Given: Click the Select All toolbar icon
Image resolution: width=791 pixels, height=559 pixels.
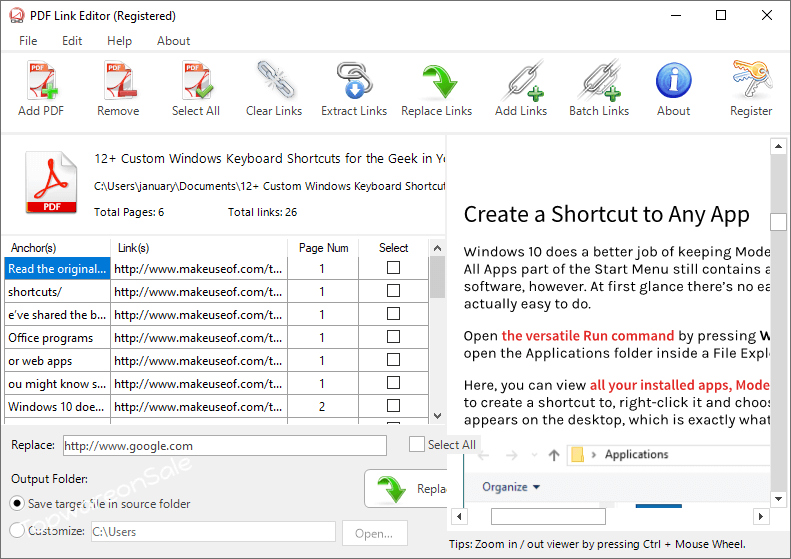Looking at the screenshot, I should click(x=197, y=81).
